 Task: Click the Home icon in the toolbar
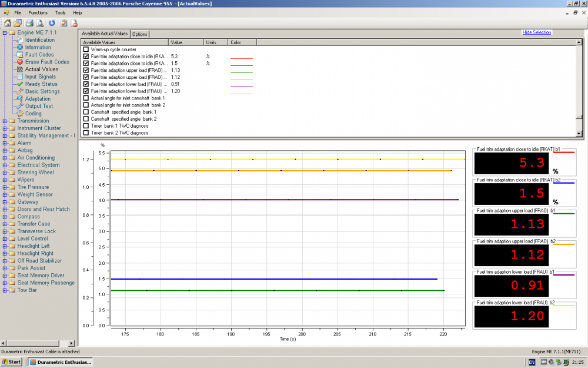click(x=8, y=23)
